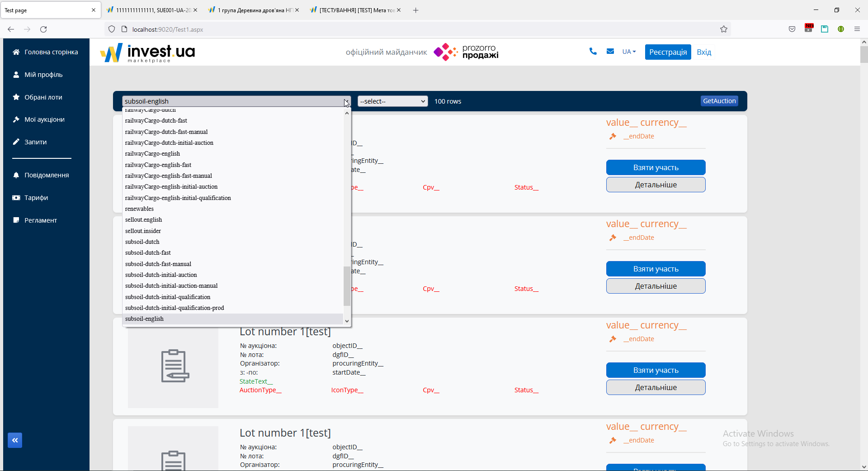Choose subsoil-dutch-fast-manual option in the list
Screen dimensions: 868x471
coord(233,264)
